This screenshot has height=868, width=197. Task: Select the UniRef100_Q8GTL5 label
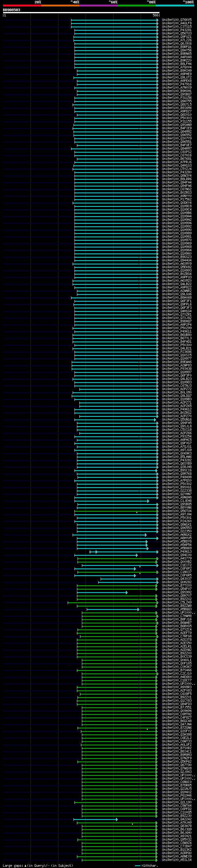point(177,104)
